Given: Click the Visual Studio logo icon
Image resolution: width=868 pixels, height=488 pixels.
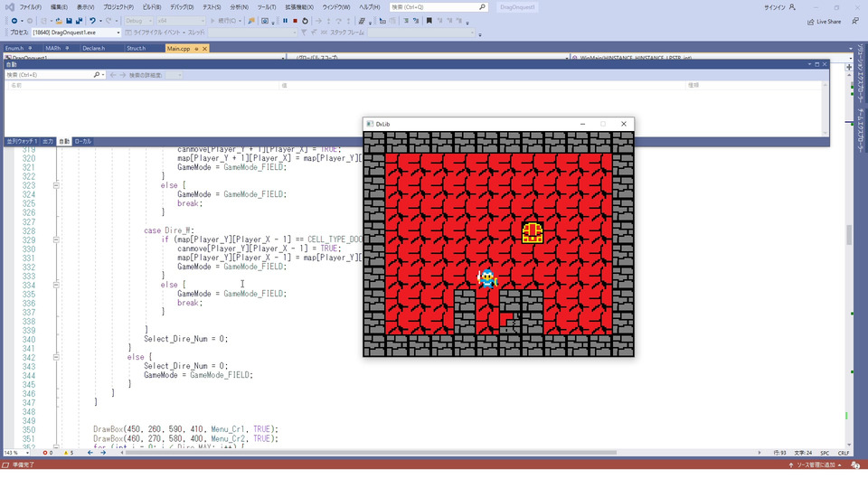Looking at the screenshot, I should tap(9, 7).
